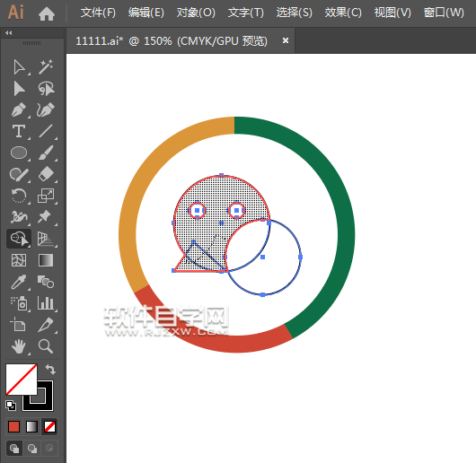The width and height of the screenshot is (476, 463).
Task: Open the 效果(C) menu
Action: click(x=343, y=13)
